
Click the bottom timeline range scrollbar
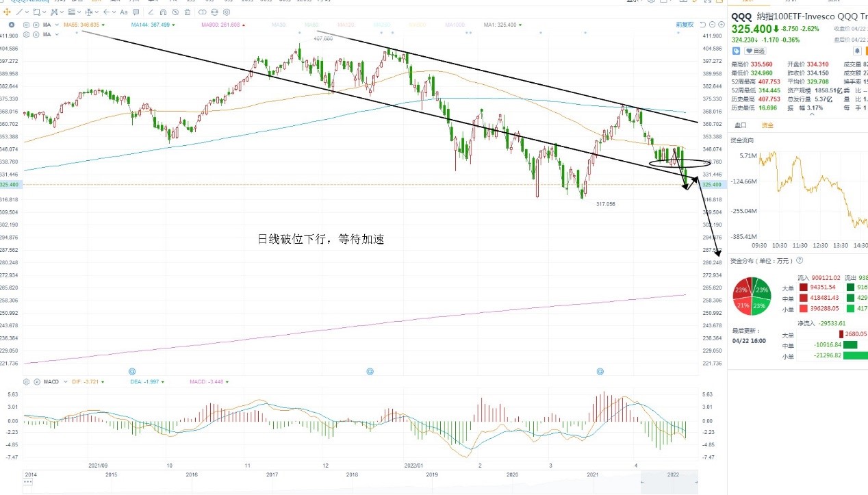361,483
